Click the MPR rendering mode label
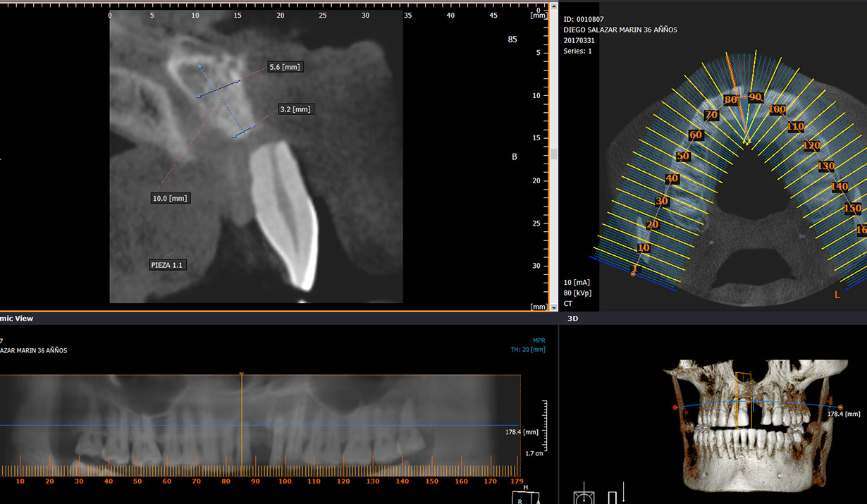Screen dimensions: 867x504 click(x=538, y=340)
